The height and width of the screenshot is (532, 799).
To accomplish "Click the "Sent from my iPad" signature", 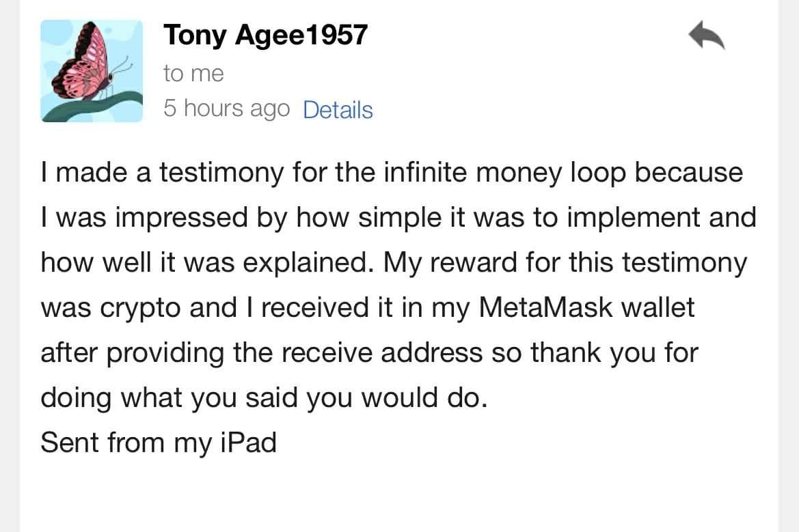I will pos(159,443).
